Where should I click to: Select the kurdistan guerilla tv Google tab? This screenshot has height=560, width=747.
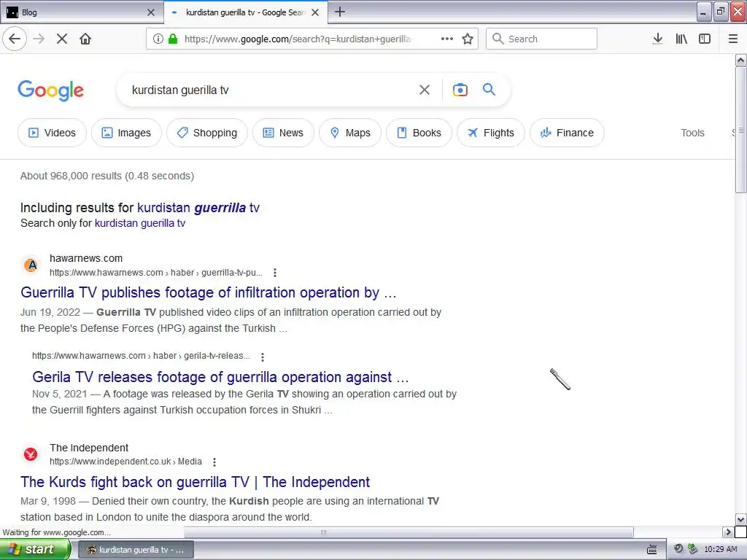pos(245,12)
